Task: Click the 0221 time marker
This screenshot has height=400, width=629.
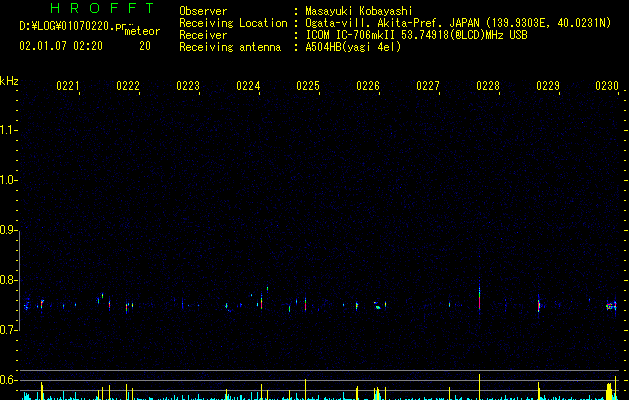Action: point(68,86)
